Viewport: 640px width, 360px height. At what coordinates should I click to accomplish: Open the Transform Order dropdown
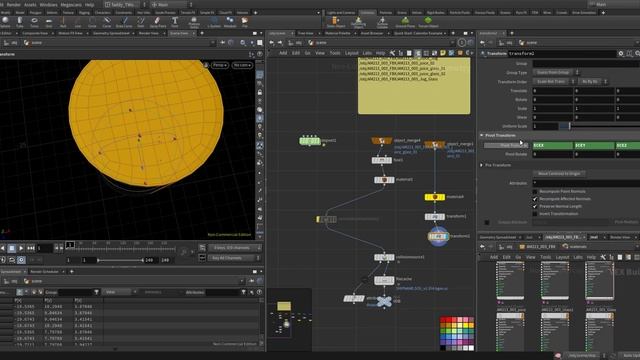[x=554, y=82]
